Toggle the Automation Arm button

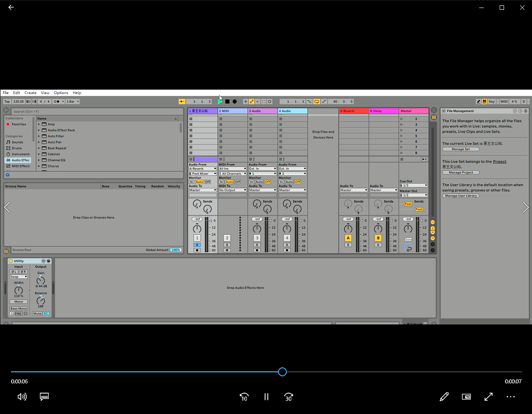point(252,102)
